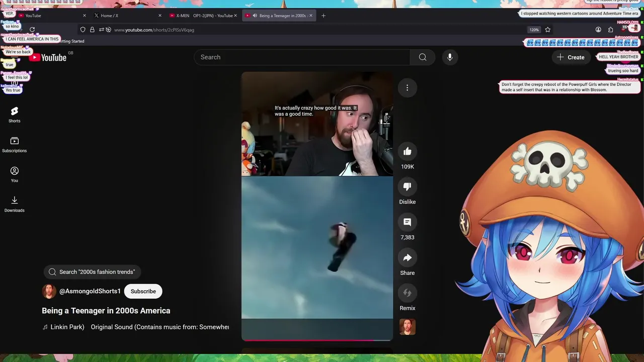Share this YouTube Short
Image resolution: width=644 pixels, height=362 pixels.
[x=407, y=257]
